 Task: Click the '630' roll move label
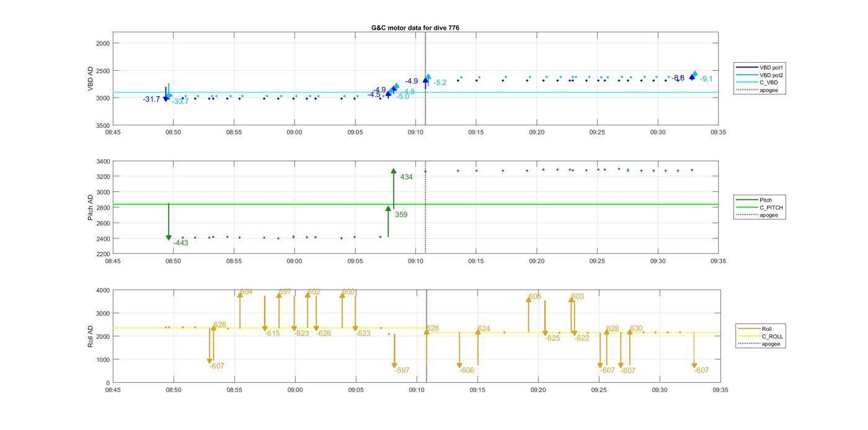[x=636, y=329]
